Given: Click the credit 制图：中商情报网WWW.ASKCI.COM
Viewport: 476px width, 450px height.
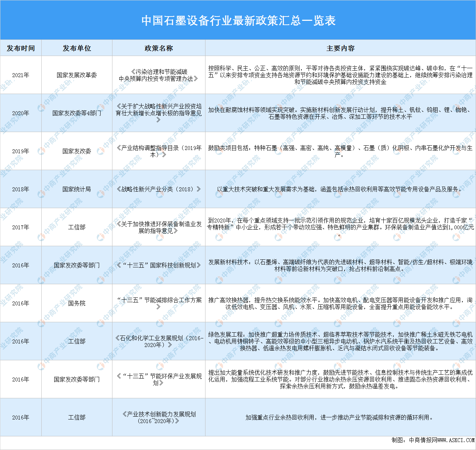Looking at the screenshot, I should tap(433, 440).
